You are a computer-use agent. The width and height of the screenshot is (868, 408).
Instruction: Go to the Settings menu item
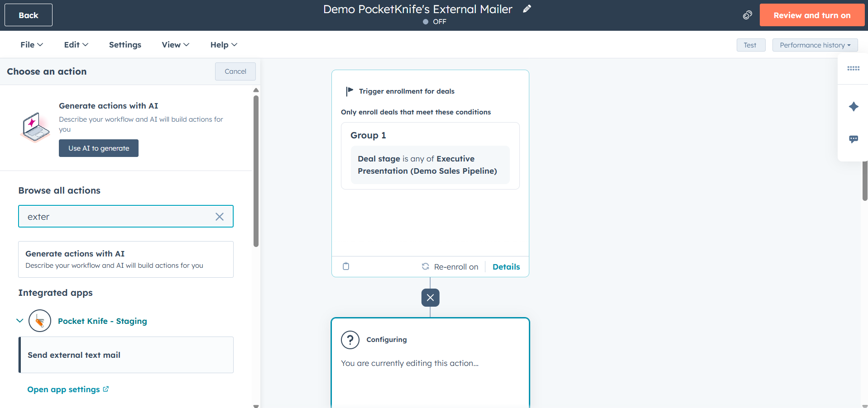125,45
